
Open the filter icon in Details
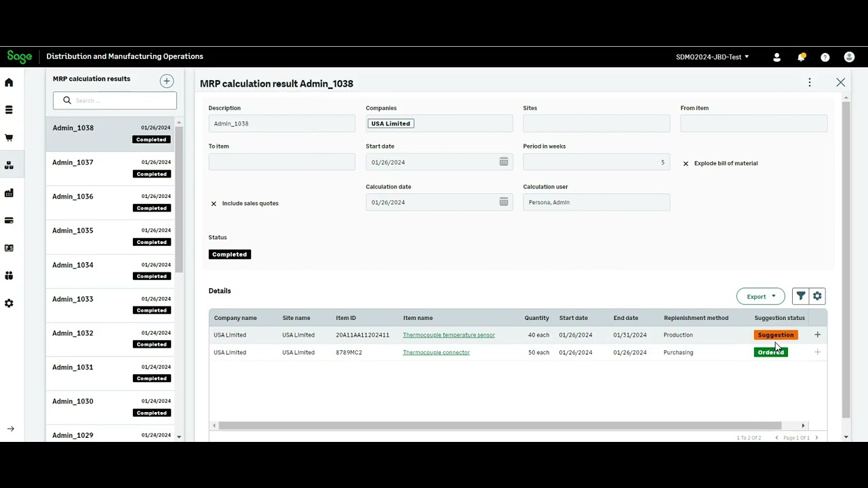coord(801,296)
